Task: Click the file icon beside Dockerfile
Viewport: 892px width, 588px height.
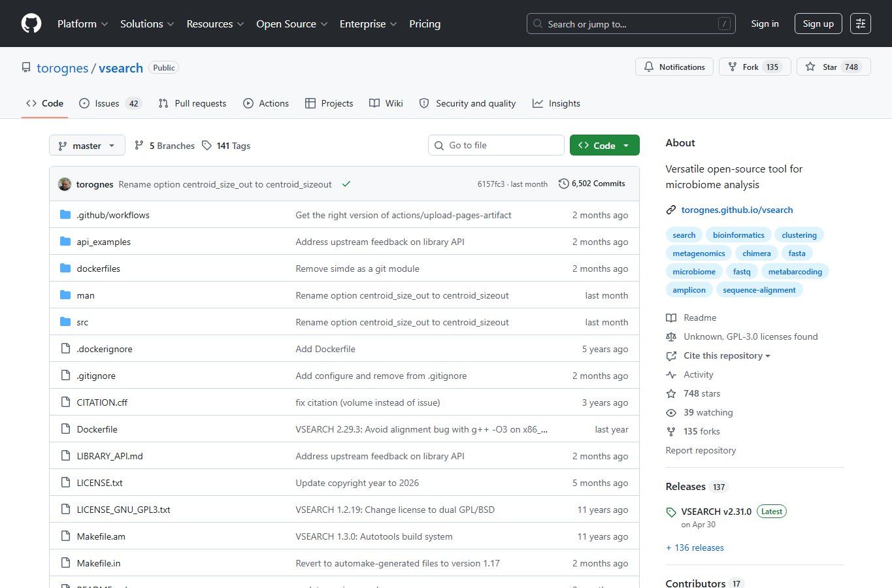Action: (x=65, y=429)
